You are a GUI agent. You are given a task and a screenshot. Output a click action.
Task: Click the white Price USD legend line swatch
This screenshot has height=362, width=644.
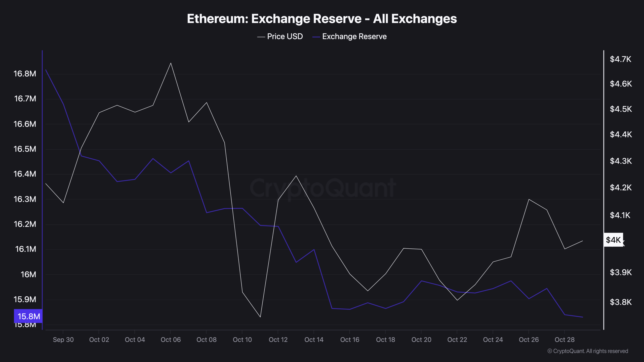(x=261, y=37)
